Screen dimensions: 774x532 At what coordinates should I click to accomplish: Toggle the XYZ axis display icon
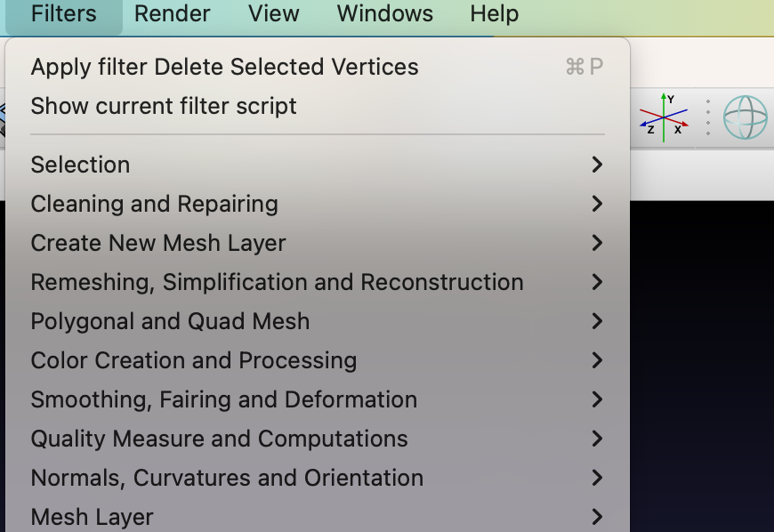(x=664, y=117)
